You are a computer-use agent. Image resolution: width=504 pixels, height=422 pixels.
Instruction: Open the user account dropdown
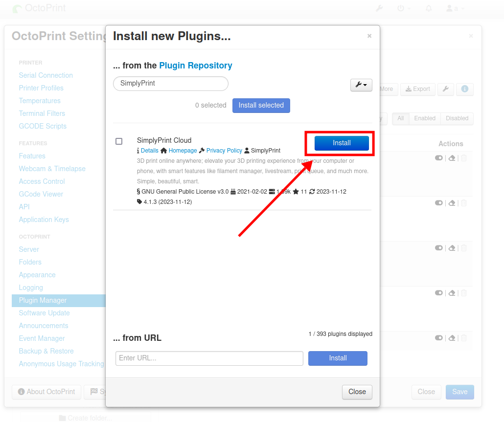pos(455,8)
